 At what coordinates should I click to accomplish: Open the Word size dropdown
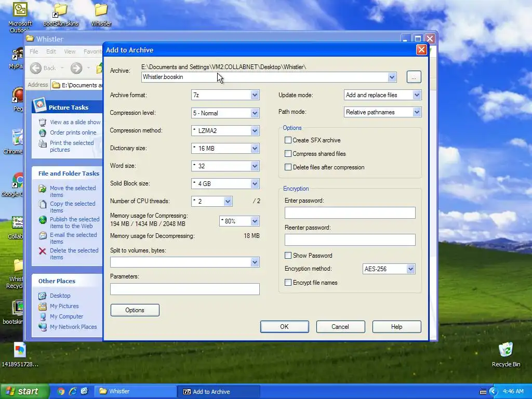[x=255, y=166]
